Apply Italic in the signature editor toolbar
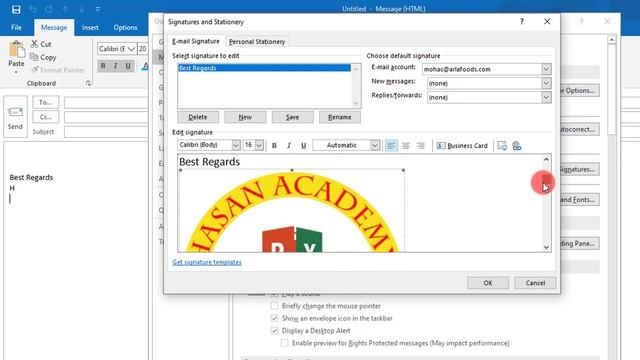This screenshot has width=640, height=360. point(289,145)
